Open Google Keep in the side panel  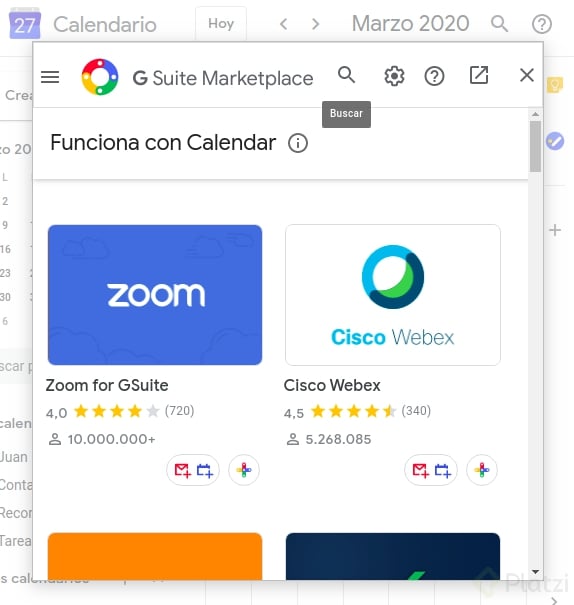[555, 84]
